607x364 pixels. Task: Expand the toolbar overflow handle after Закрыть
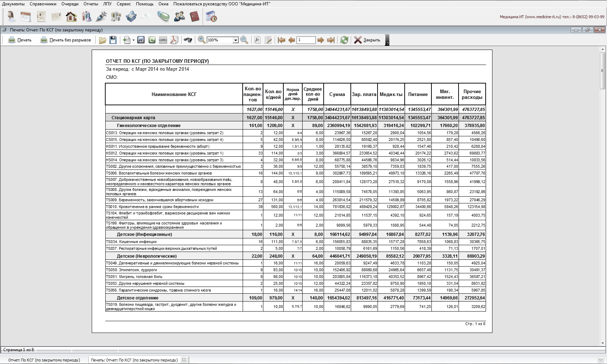pos(387,40)
